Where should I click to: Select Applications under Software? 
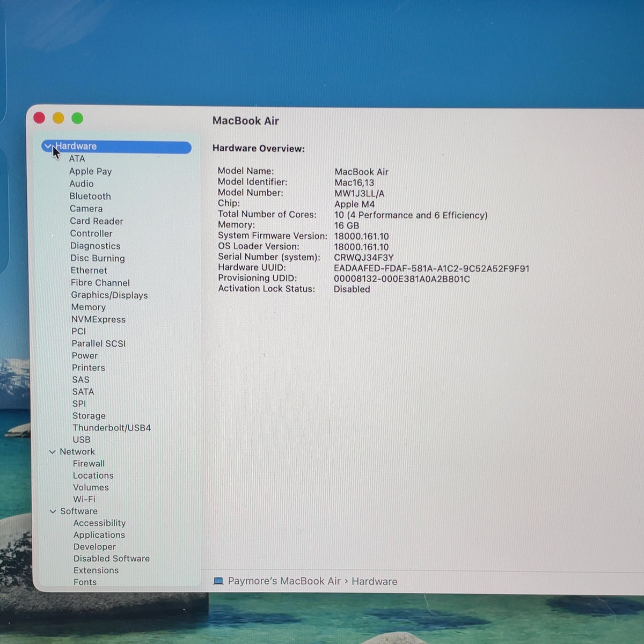point(99,535)
